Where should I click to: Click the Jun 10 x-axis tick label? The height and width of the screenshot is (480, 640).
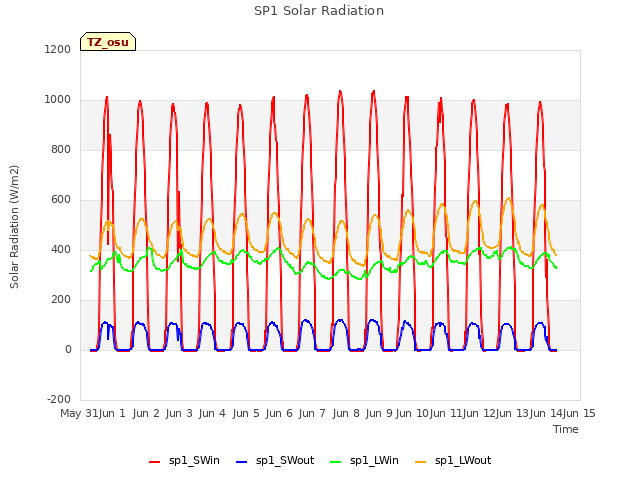click(412, 413)
